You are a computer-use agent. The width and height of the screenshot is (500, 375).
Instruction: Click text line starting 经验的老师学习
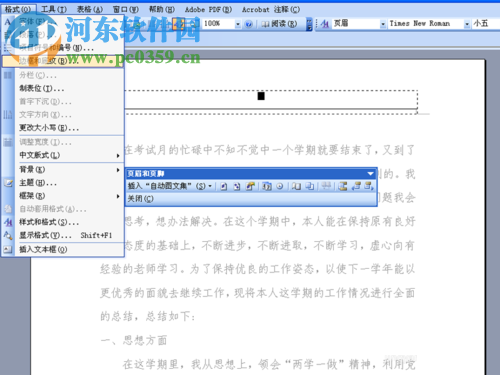(258, 269)
